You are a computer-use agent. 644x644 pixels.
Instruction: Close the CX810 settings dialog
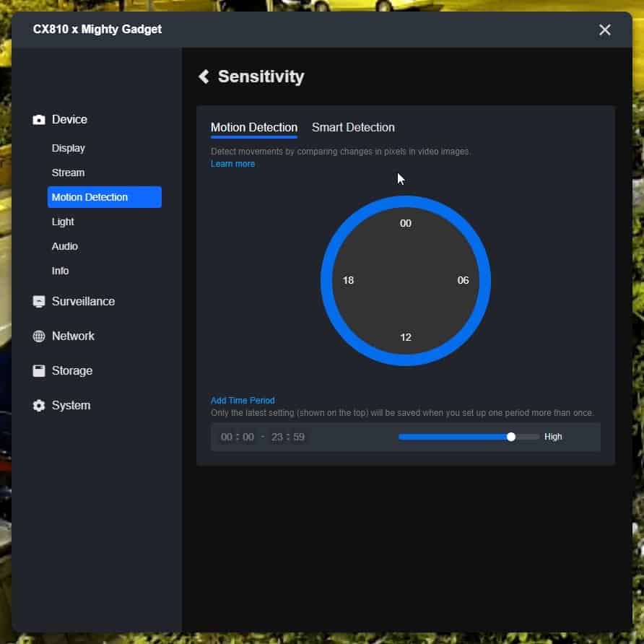click(x=604, y=30)
